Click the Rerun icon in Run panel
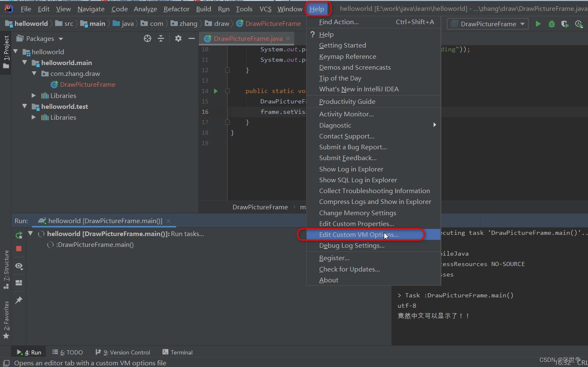 click(19, 235)
